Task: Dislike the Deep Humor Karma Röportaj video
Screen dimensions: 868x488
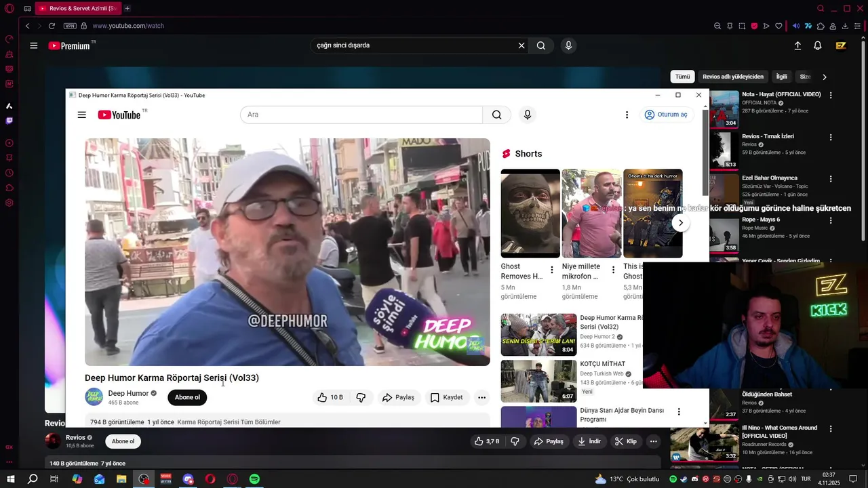Action: [361, 397]
